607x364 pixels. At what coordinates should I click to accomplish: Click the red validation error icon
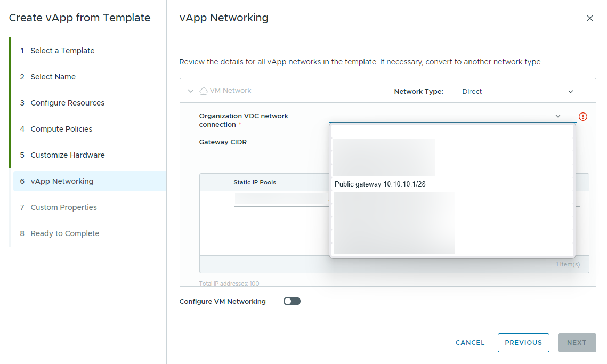[583, 116]
